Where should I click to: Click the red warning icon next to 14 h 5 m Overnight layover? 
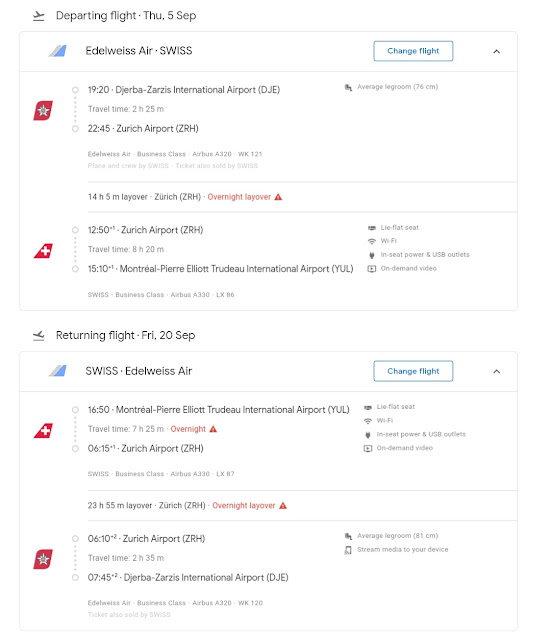[x=278, y=197]
